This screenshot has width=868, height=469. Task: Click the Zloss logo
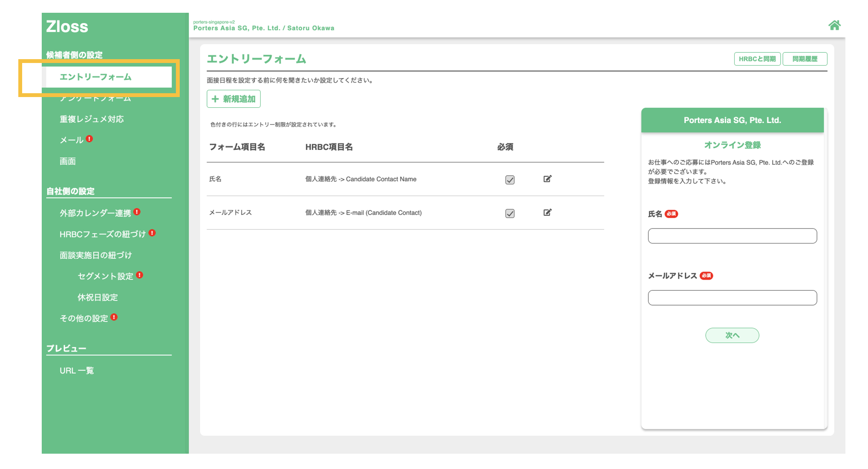pos(67,26)
